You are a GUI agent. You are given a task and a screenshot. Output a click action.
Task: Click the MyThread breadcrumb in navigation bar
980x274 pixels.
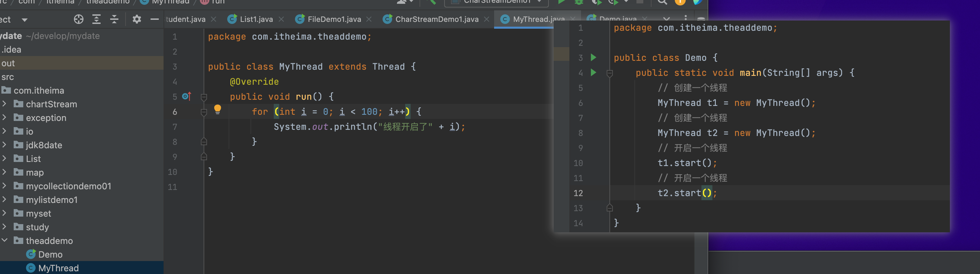165,2
